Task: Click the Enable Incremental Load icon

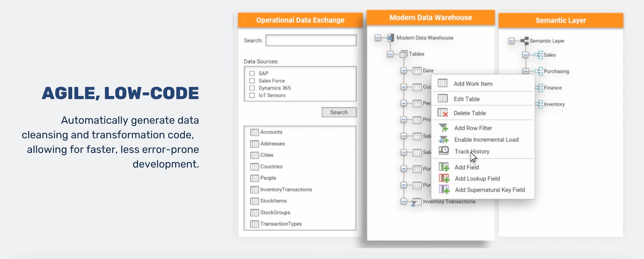Action: (x=443, y=139)
